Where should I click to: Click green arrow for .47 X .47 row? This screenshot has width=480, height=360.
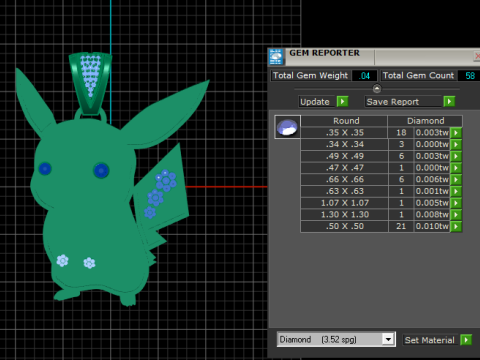click(456, 168)
